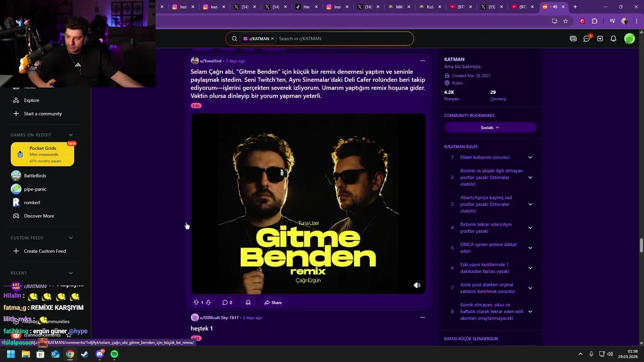Mute the active Reddit tab audio

coord(555,7)
